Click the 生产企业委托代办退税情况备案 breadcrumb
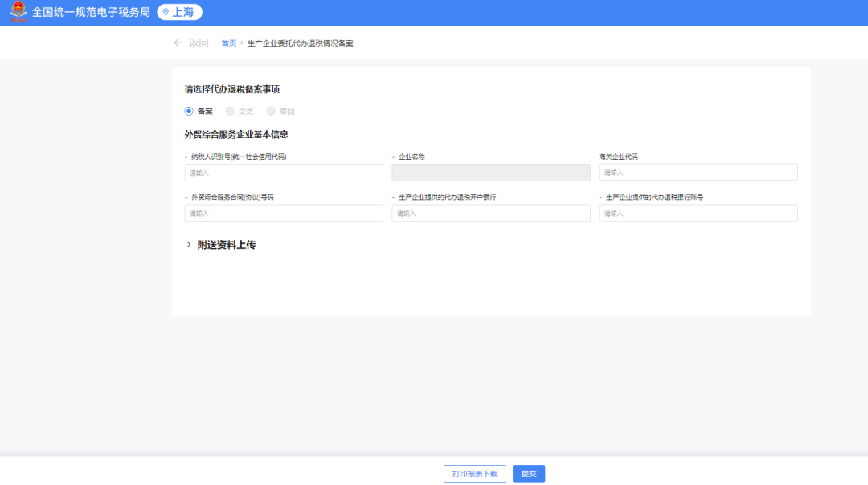 (300, 43)
